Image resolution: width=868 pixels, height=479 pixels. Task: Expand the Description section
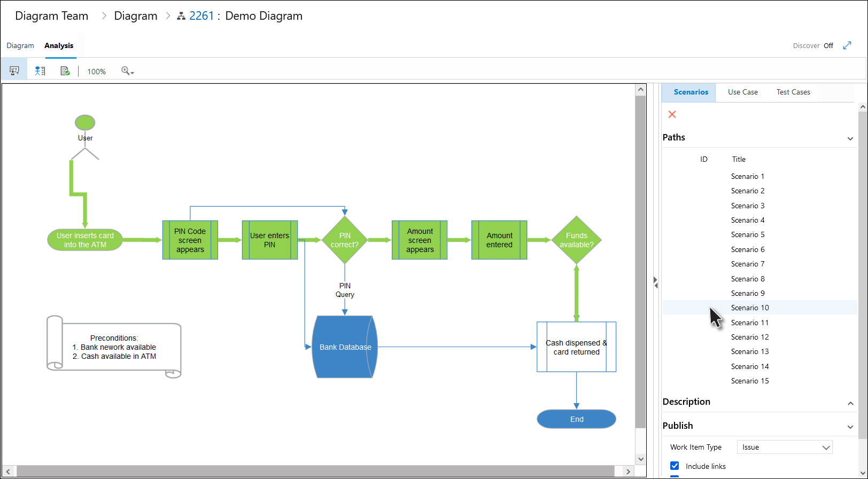point(850,403)
